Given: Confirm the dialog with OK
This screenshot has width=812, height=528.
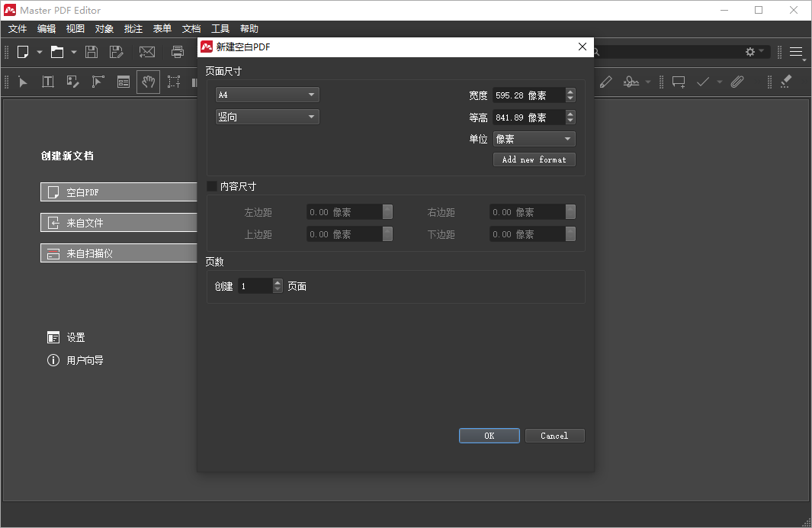Looking at the screenshot, I should 489,435.
